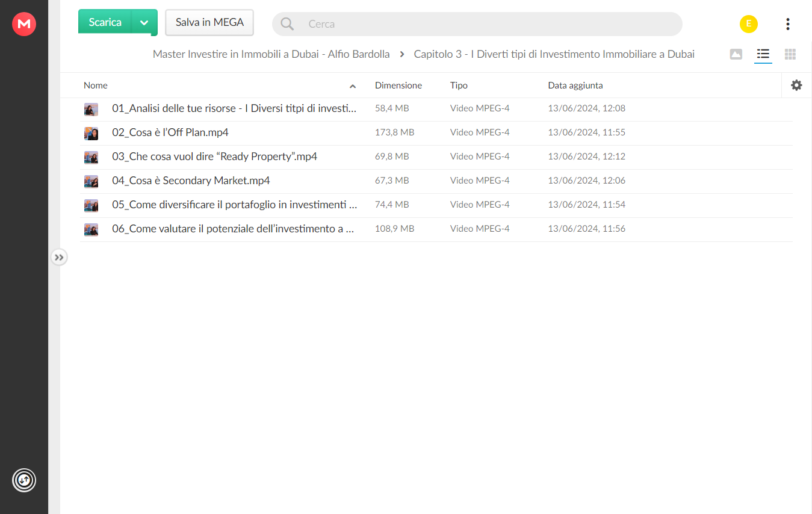Select 02_Cosa è l'Off Plan.mp4 file

436,132
